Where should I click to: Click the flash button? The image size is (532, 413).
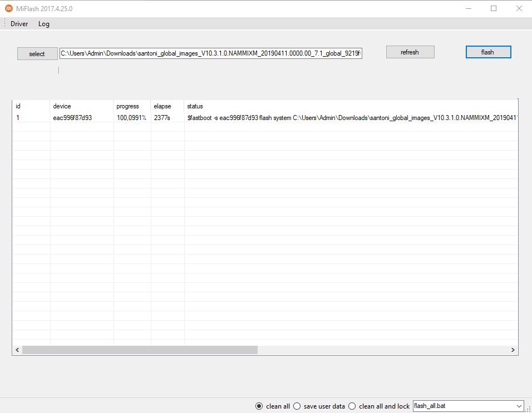[488, 52]
